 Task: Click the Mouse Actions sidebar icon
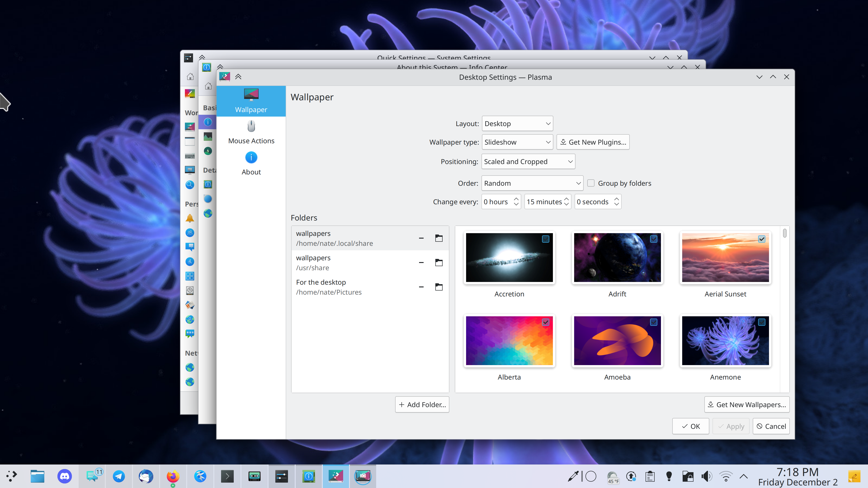point(251,127)
